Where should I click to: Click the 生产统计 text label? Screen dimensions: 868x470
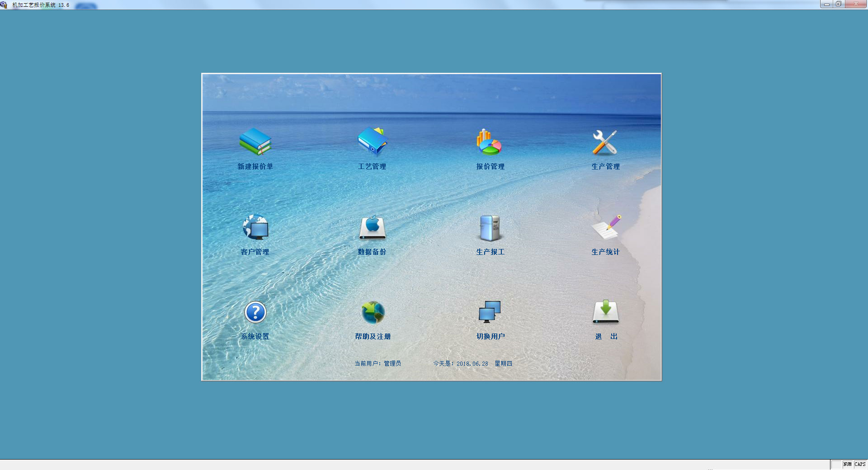click(606, 252)
